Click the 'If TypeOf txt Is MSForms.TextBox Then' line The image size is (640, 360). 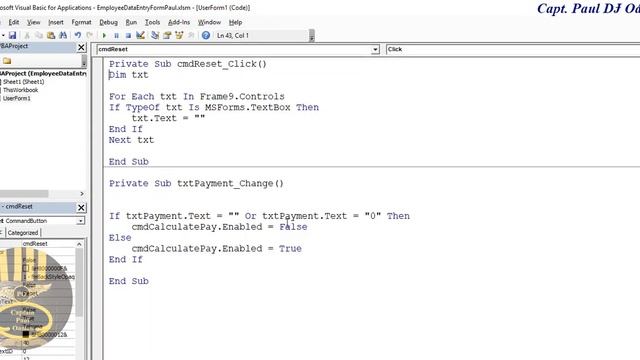[214, 107]
